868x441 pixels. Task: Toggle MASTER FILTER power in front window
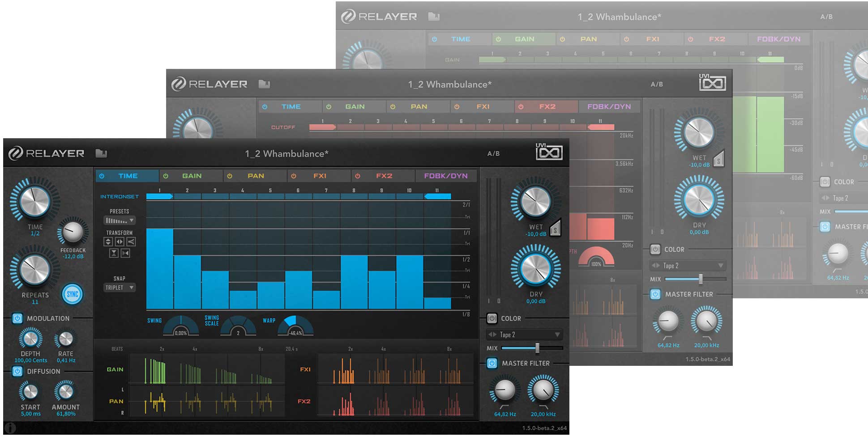click(x=492, y=363)
